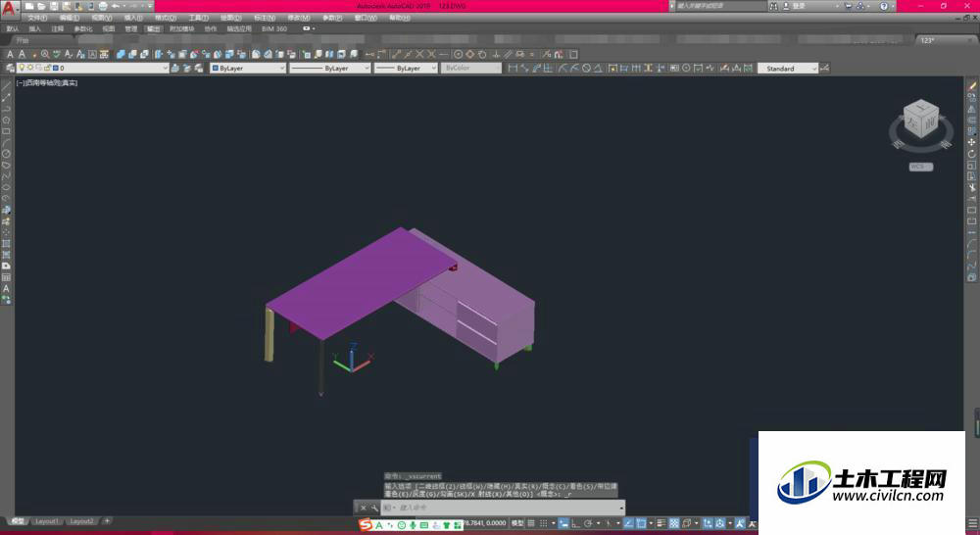Toggle the layer lightbulb on/off icon
The width and height of the screenshot is (980, 535).
[x=22, y=68]
